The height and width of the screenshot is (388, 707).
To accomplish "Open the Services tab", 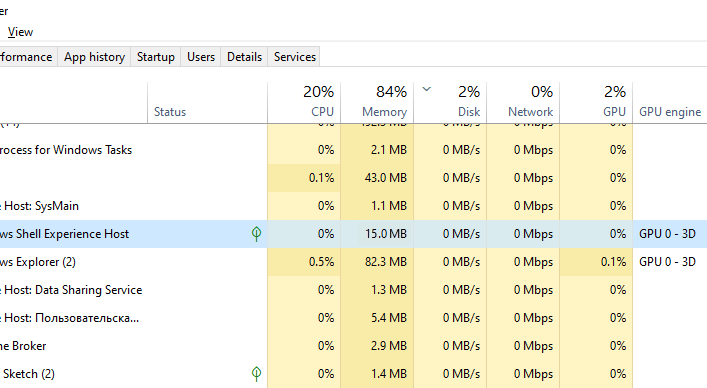I will point(294,57).
